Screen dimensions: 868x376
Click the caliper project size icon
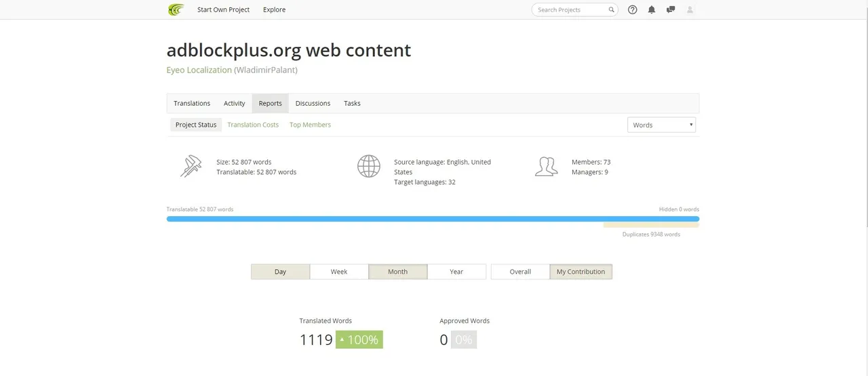point(191,166)
